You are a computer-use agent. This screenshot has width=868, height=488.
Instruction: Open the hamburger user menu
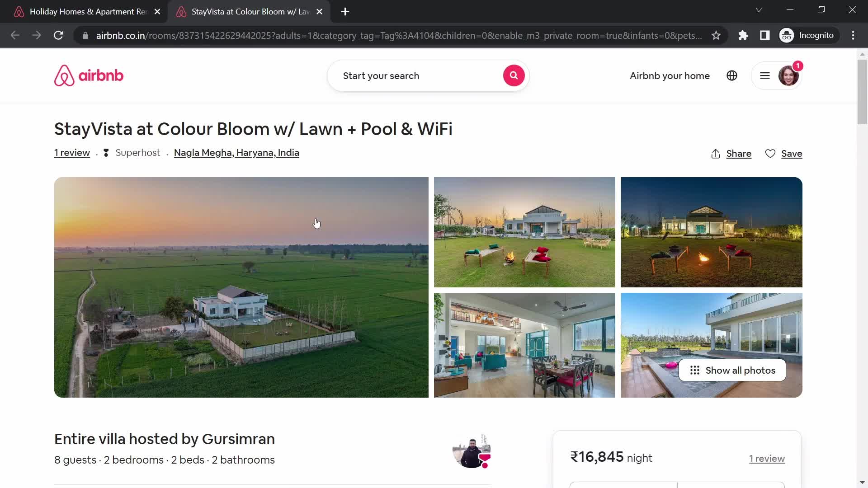pos(765,75)
